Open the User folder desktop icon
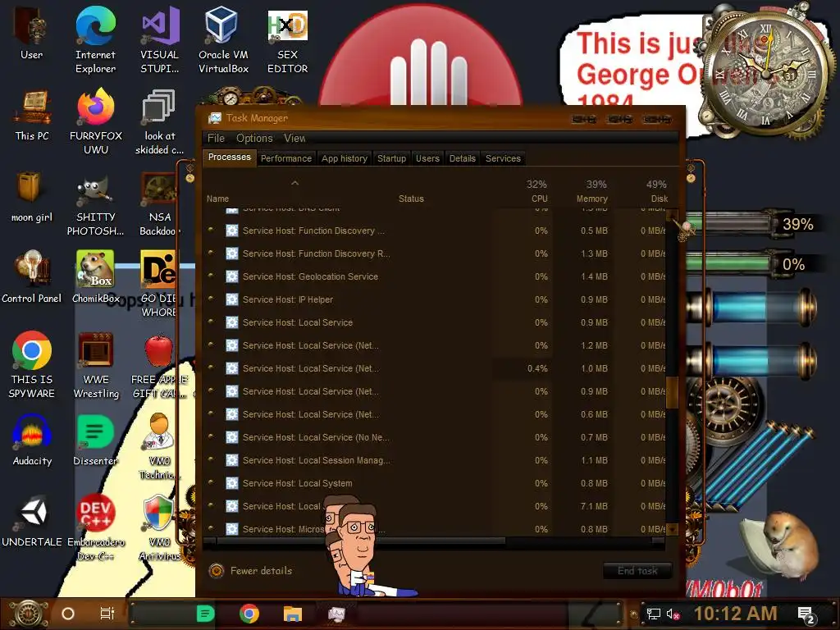 31,33
